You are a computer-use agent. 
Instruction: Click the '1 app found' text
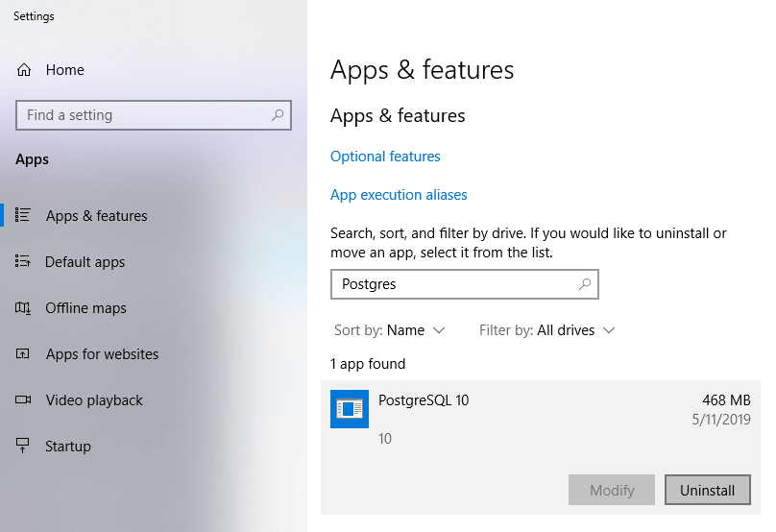pos(368,364)
